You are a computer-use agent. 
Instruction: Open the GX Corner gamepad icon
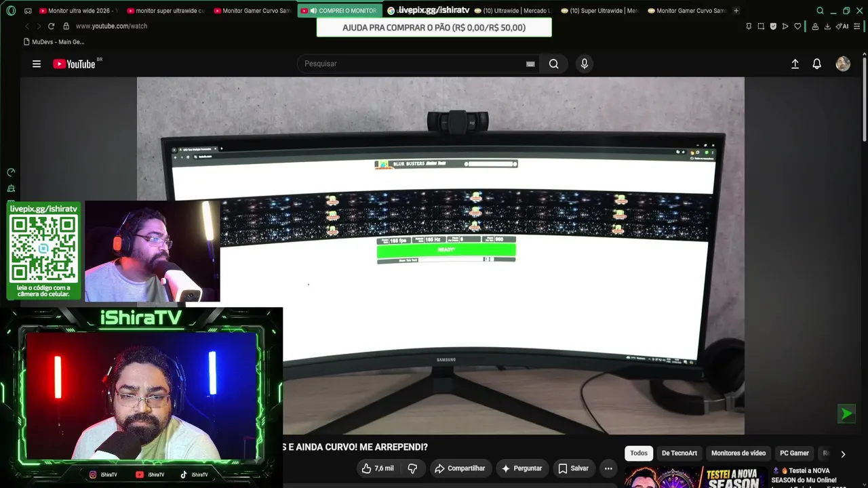coord(28,11)
